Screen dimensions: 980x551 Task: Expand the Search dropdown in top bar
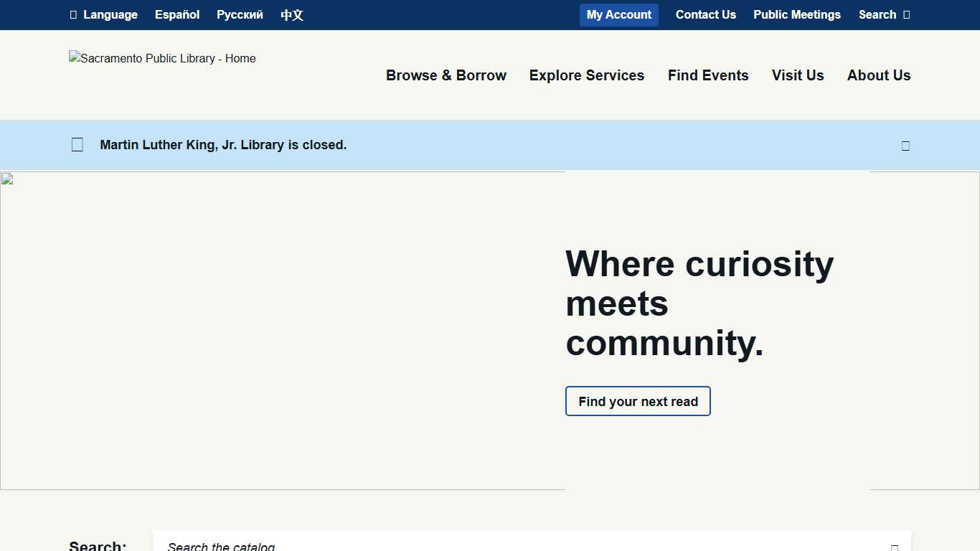[883, 14]
